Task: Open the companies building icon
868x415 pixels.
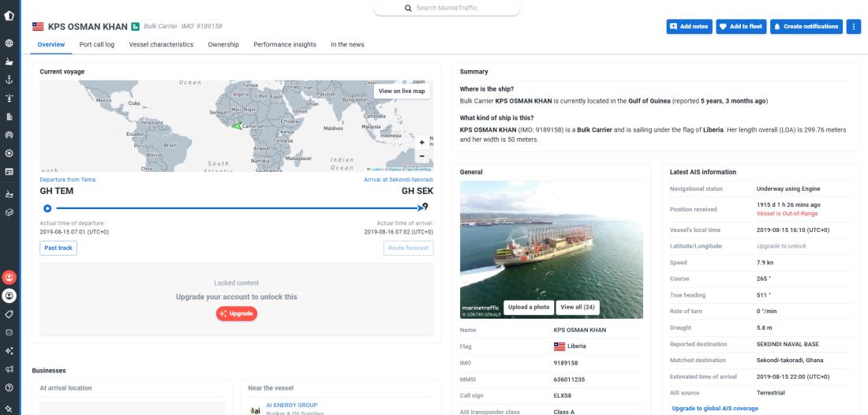Action: [x=9, y=116]
